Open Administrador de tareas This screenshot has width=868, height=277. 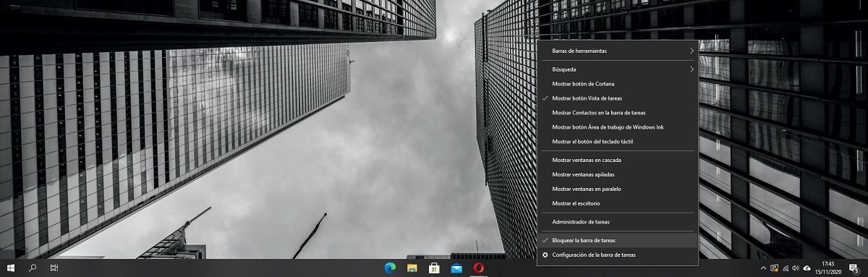click(618, 222)
